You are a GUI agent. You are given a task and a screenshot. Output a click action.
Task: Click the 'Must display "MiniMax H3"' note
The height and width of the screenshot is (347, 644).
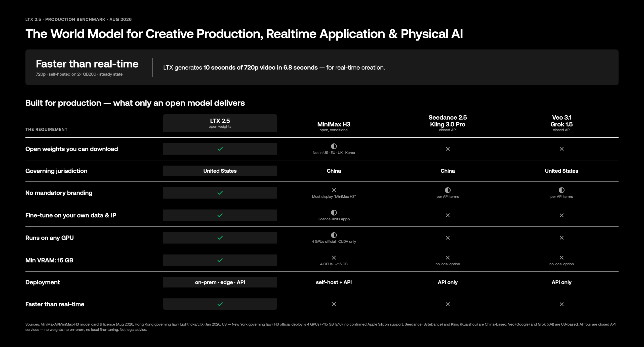coord(334,197)
